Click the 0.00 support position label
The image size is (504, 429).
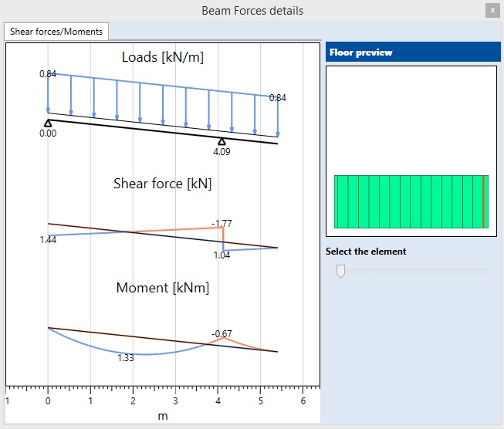(48, 133)
